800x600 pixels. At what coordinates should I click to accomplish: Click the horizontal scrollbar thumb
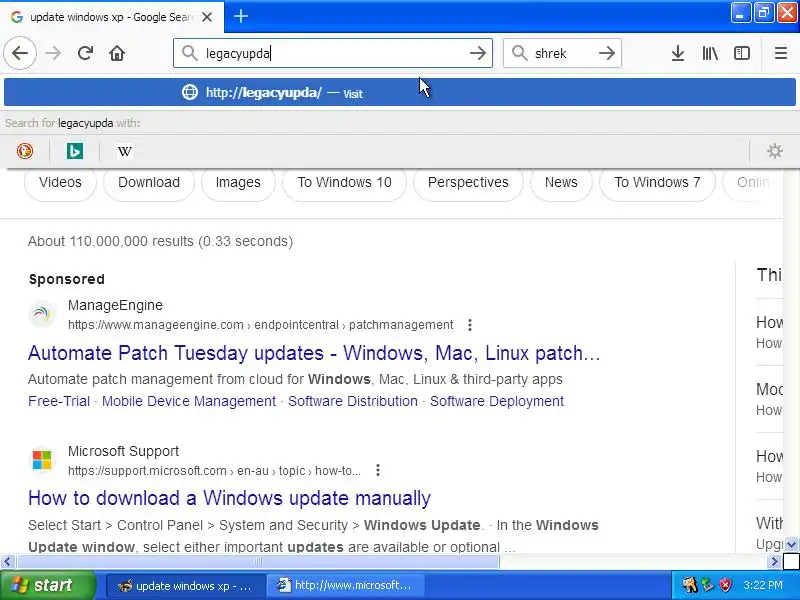click(258, 562)
